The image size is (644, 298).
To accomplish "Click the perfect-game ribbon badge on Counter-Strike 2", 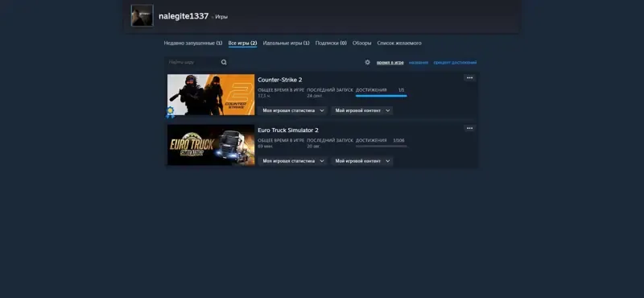I will point(170,112).
